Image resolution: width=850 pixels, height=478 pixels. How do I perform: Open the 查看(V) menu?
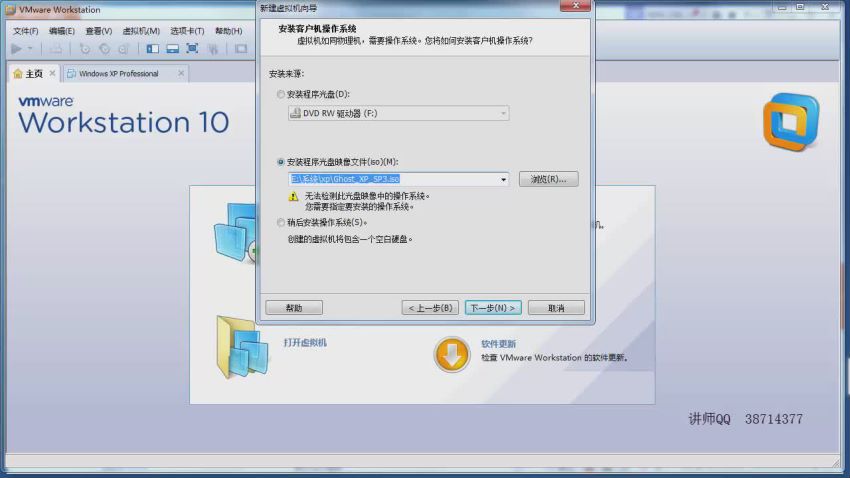coord(99,31)
